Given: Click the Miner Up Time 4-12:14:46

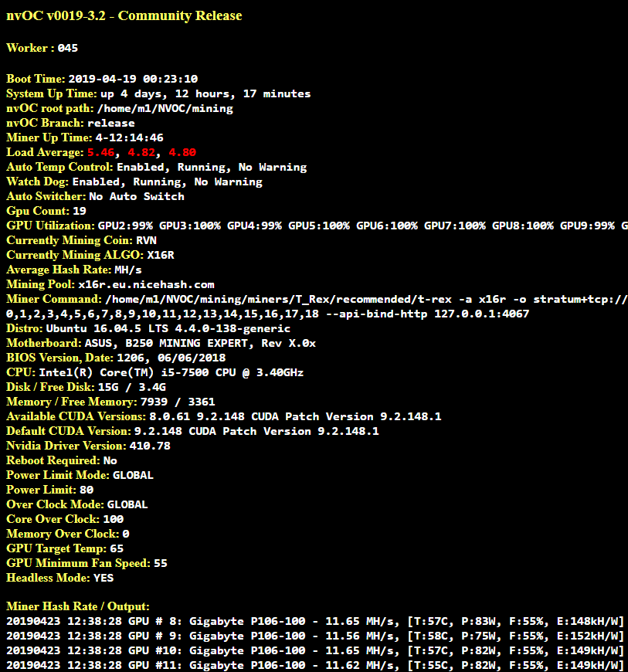Looking at the screenshot, I should [129, 137].
